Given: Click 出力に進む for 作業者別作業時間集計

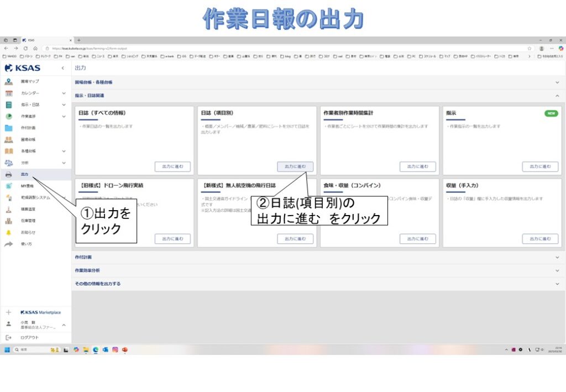Looking at the screenshot, I should 417,166.
